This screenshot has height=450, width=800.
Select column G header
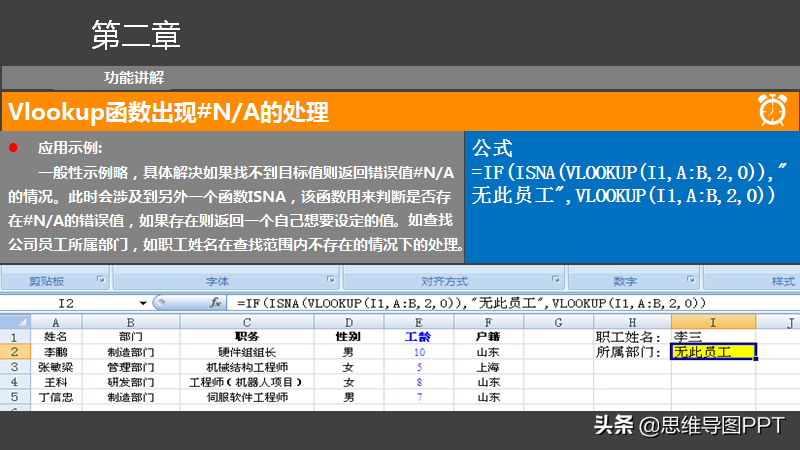(x=559, y=322)
